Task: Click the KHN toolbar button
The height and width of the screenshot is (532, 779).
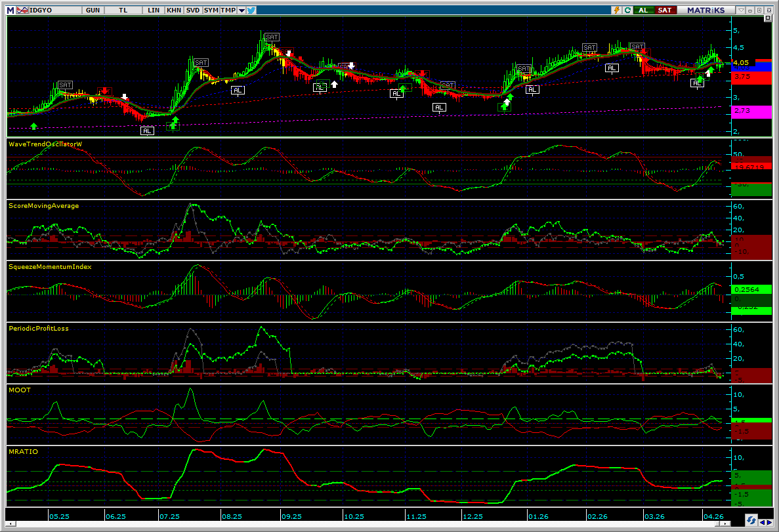Action: (x=174, y=10)
